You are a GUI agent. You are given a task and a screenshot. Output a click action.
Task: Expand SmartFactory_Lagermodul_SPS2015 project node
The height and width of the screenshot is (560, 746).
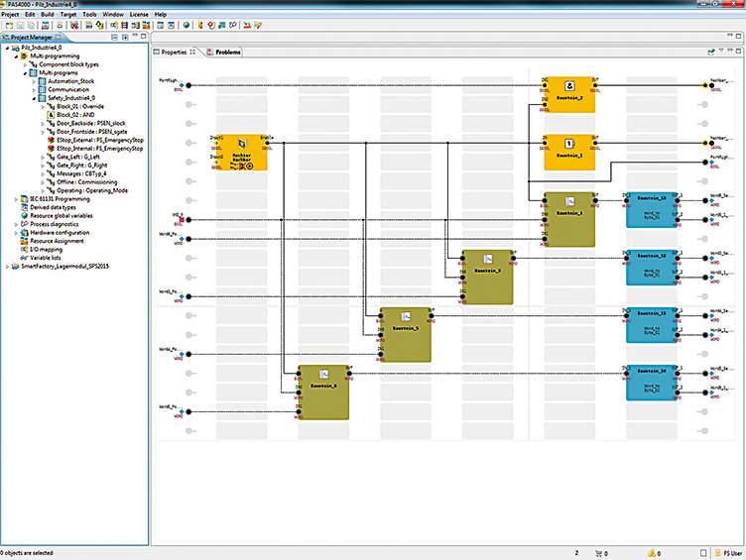click(x=9, y=266)
